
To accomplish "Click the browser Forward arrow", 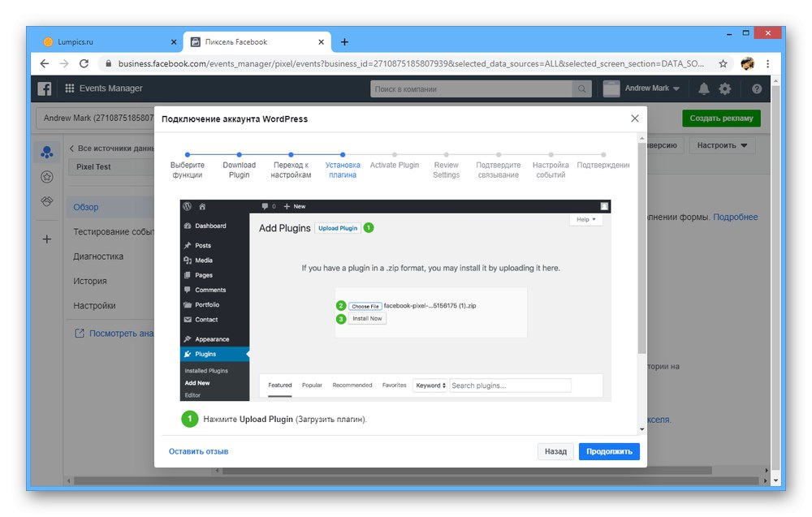I will (x=64, y=63).
